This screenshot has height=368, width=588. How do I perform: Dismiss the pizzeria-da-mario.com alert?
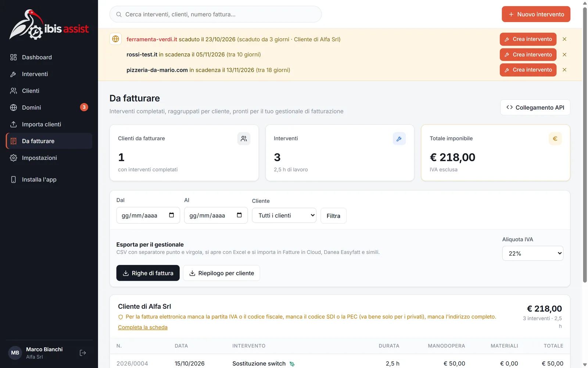click(564, 70)
